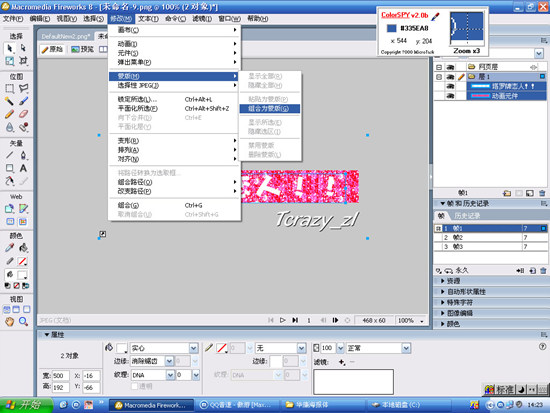The image size is (550, 413).
Task: Select the Magic Wand tool
Action: click(x=9, y=101)
